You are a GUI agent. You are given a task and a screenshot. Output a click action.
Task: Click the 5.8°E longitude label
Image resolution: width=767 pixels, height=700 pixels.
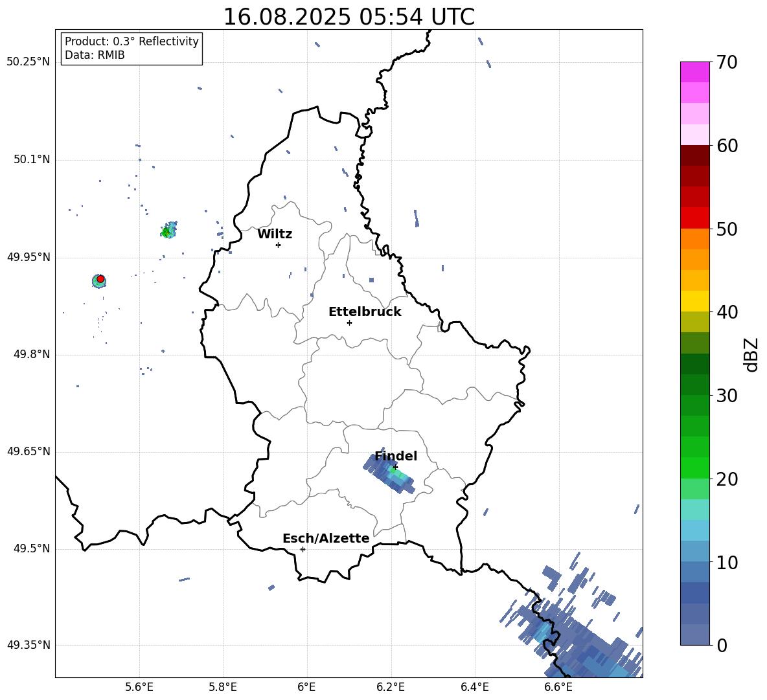tap(223, 688)
